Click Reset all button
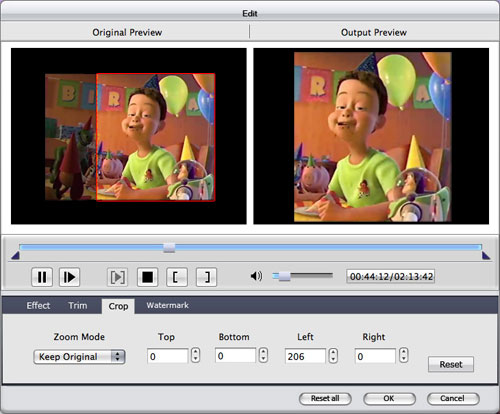The width and height of the screenshot is (500, 414). (x=325, y=398)
